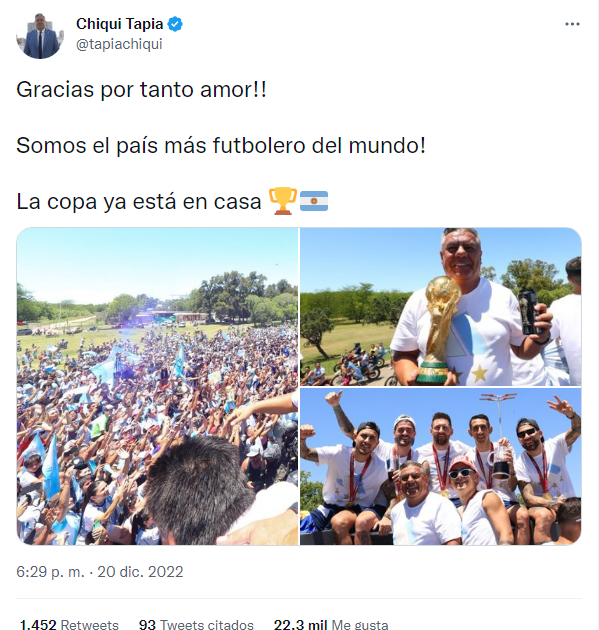Open the three-dot more options menu
This screenshot has height=630, width=599.
572,24
